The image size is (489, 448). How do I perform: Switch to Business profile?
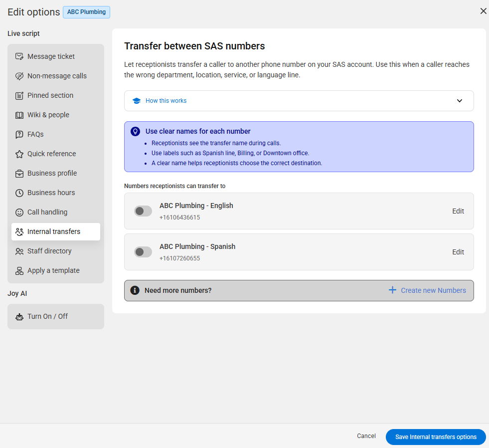tap(56, 173)
